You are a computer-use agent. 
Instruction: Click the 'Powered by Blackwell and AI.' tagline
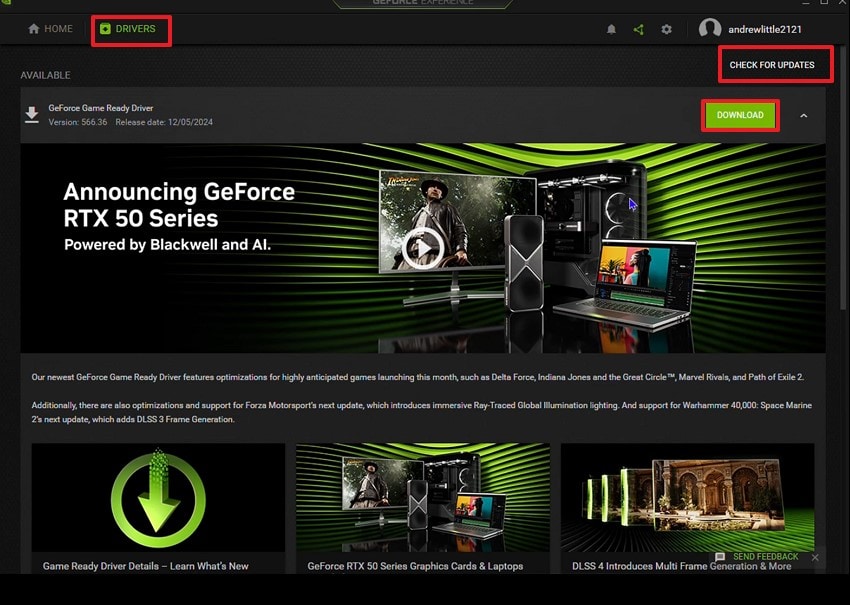[167, 244]
